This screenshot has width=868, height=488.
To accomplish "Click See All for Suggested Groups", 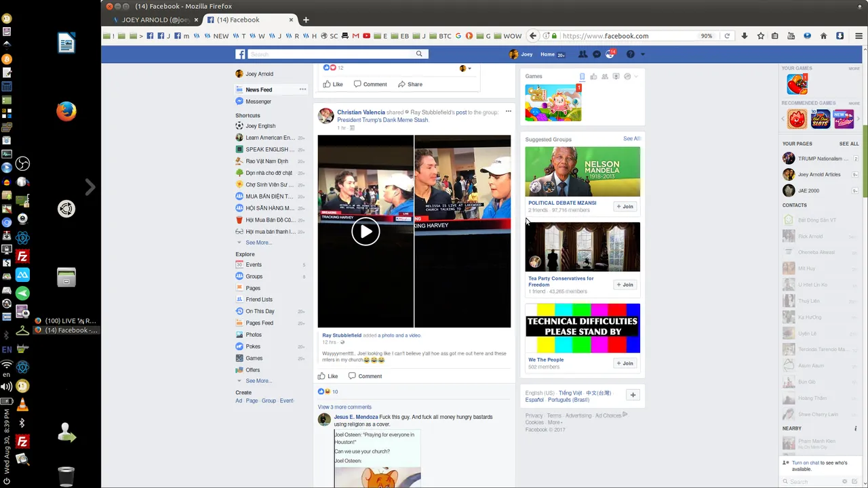I will pyautogui.click(x=631, y=139).
